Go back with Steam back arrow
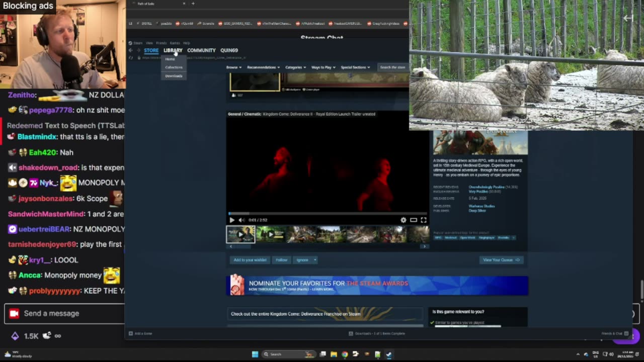The height and width of the screenshot is (362, 644). (131, 50)
